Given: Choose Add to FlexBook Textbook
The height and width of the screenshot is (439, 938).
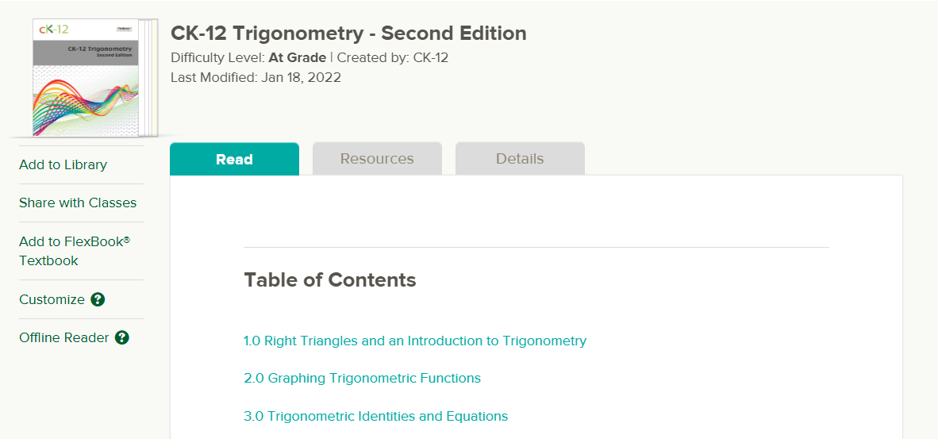Looking at the screenshot, I should pos(75,251).
